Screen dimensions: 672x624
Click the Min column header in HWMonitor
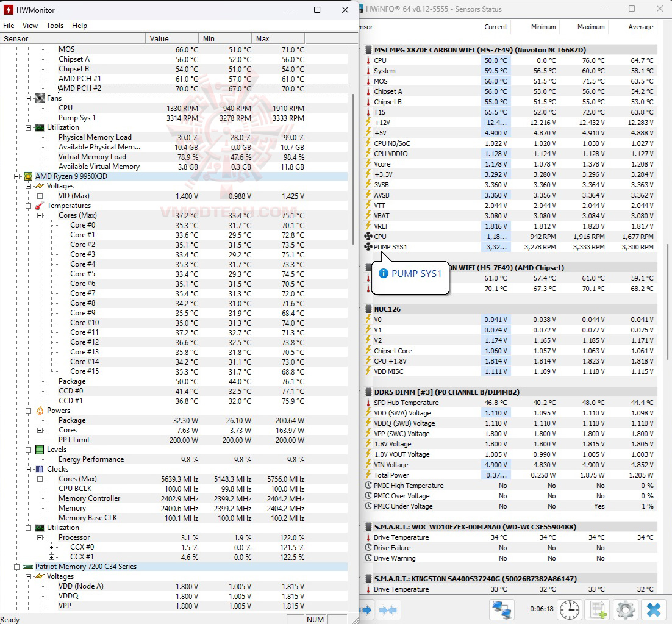[224, 38]
